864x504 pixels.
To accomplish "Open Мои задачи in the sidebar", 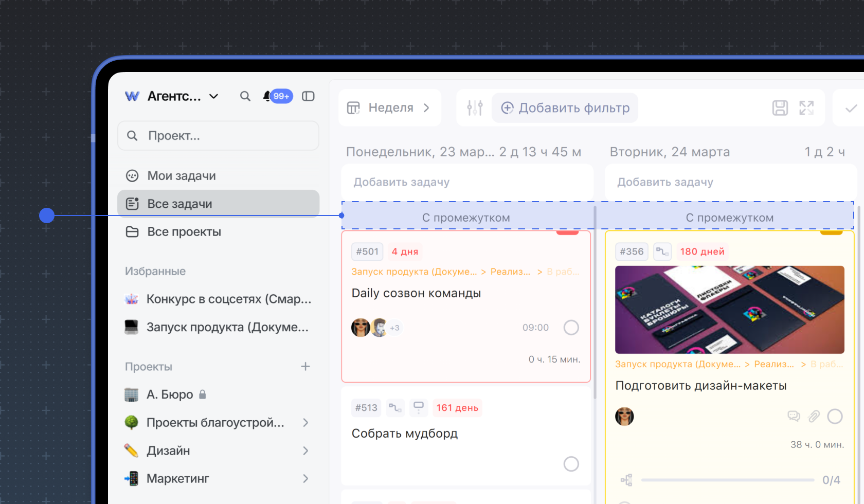I will (181, 176).
